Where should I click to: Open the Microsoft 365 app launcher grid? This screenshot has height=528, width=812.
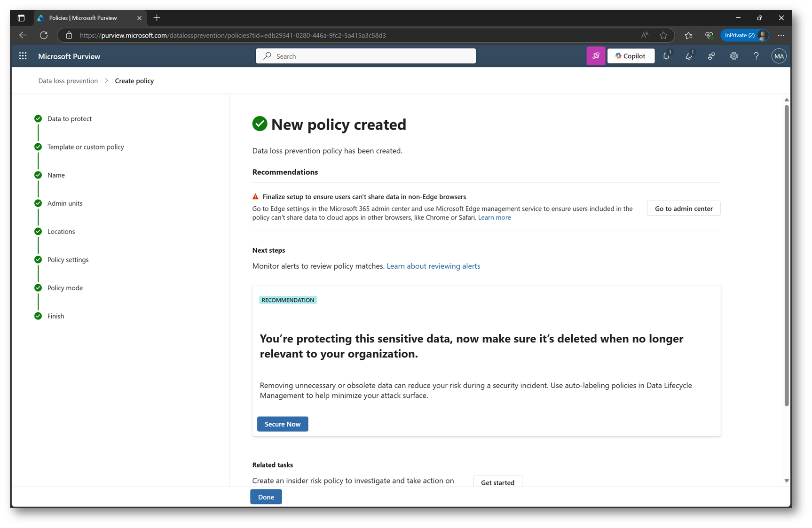tap(23, 56)
